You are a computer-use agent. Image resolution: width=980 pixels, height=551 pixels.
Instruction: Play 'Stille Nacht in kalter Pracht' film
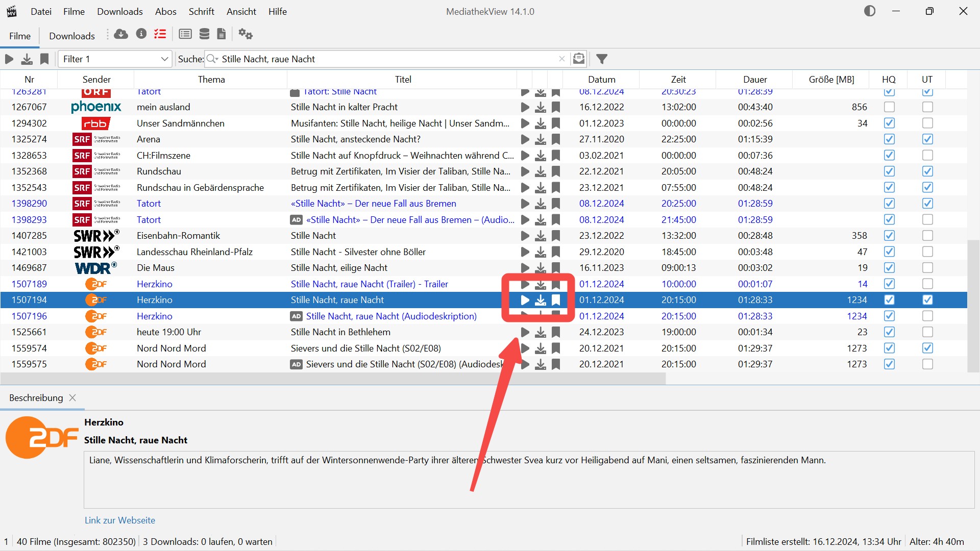525,107
